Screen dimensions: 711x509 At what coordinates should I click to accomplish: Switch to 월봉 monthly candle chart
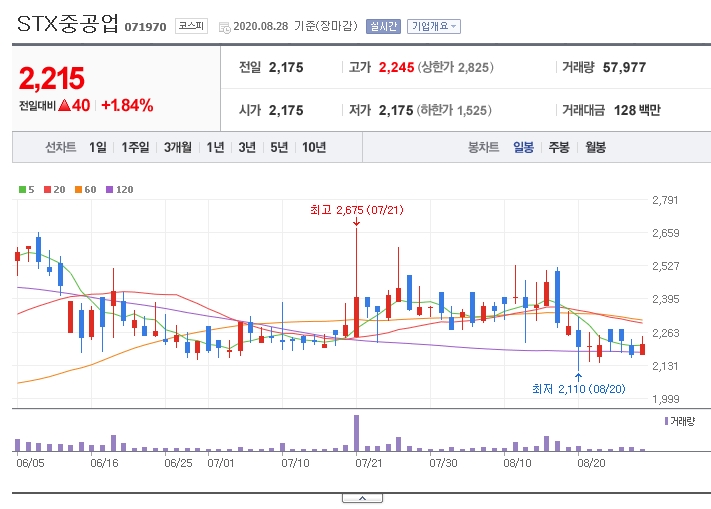[x=595, y=147]
